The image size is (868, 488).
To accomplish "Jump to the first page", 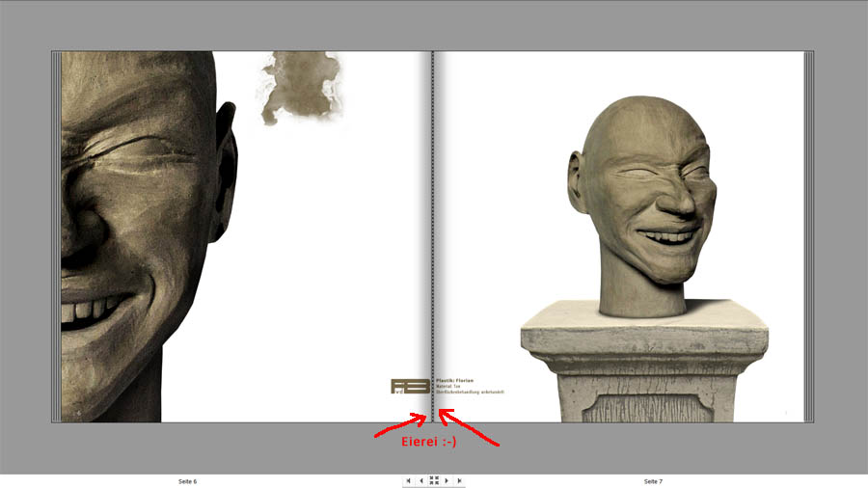I will click(409, 481).
